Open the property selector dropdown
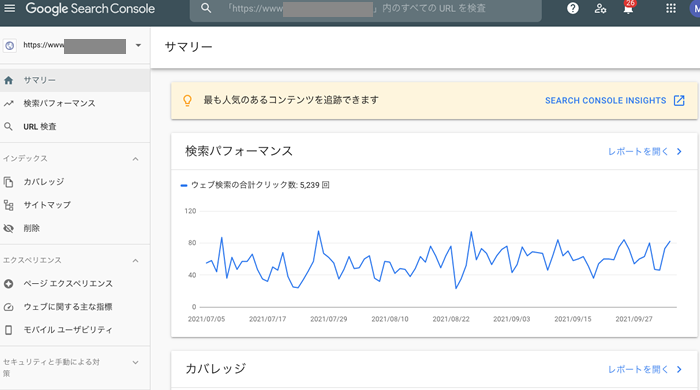The width and height of the screenshot is (700, 390). tap(138, 45)
